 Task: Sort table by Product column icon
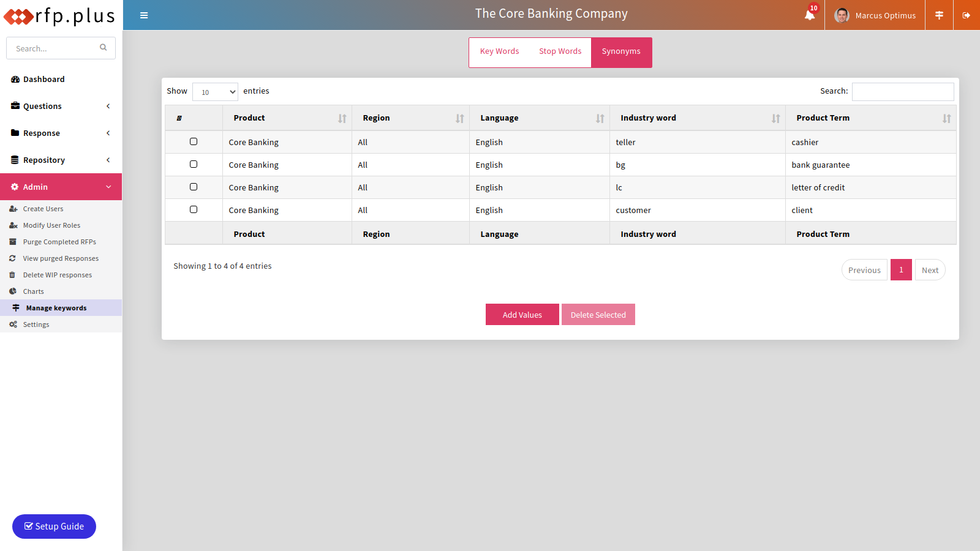[x=342, y=118]
